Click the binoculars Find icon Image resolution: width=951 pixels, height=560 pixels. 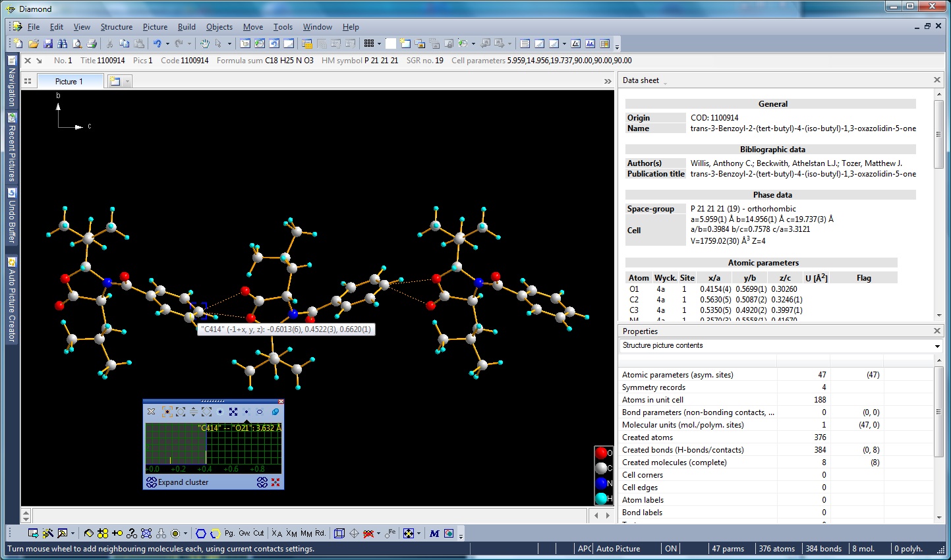tap(63, 43)
